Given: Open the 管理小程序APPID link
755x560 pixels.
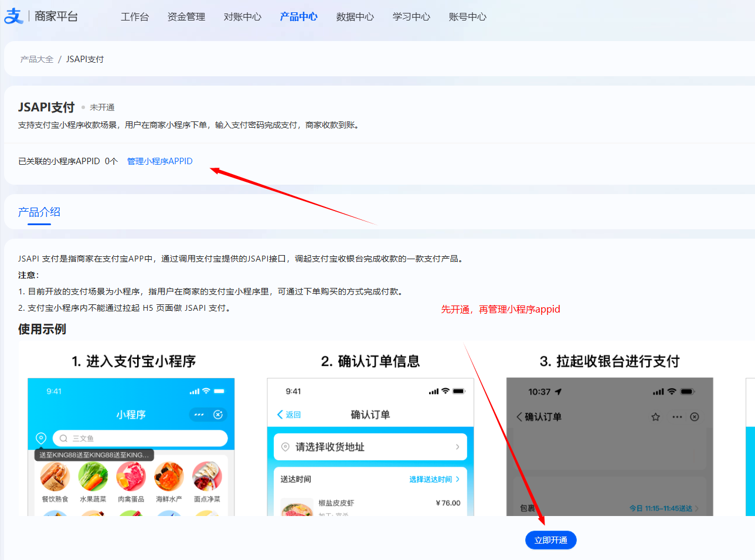Looking at the screenshot, I should [x=160, y=161].
